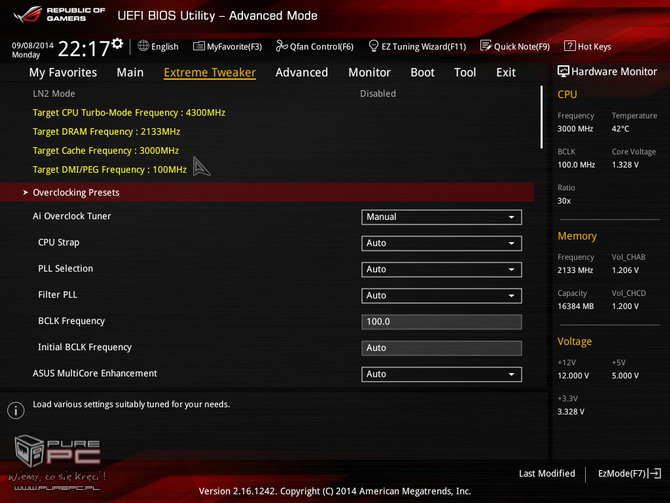Click Target DMI/PEG Frequency : 100MHz
This screenshot has width=670, height=503.
pyautogui.click(x=110, y=170)
